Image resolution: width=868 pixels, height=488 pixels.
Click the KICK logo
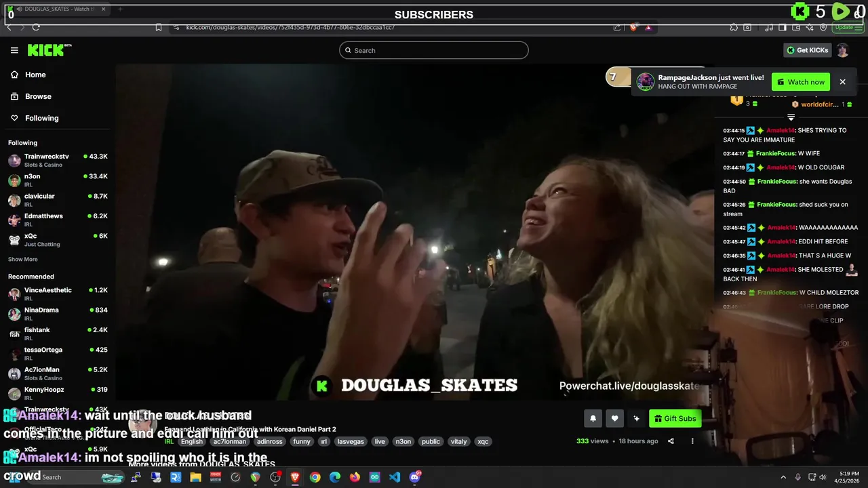pyautogui.click(x=49, y=50)
